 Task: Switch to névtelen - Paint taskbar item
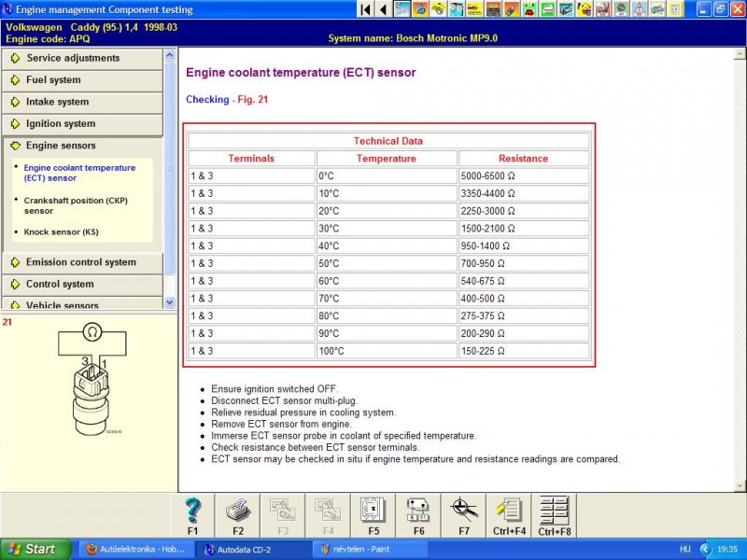pos(369,549)
